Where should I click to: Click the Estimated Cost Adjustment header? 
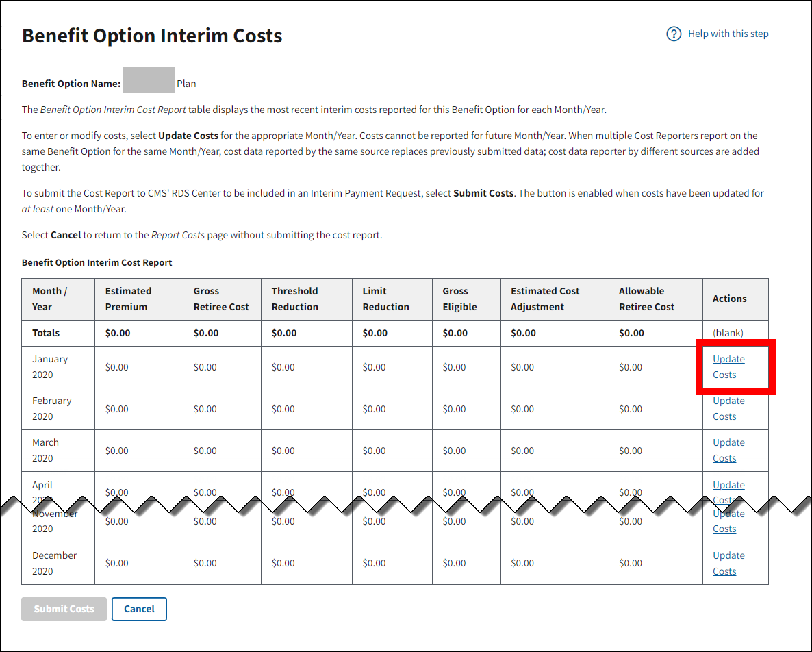point(545,299)
